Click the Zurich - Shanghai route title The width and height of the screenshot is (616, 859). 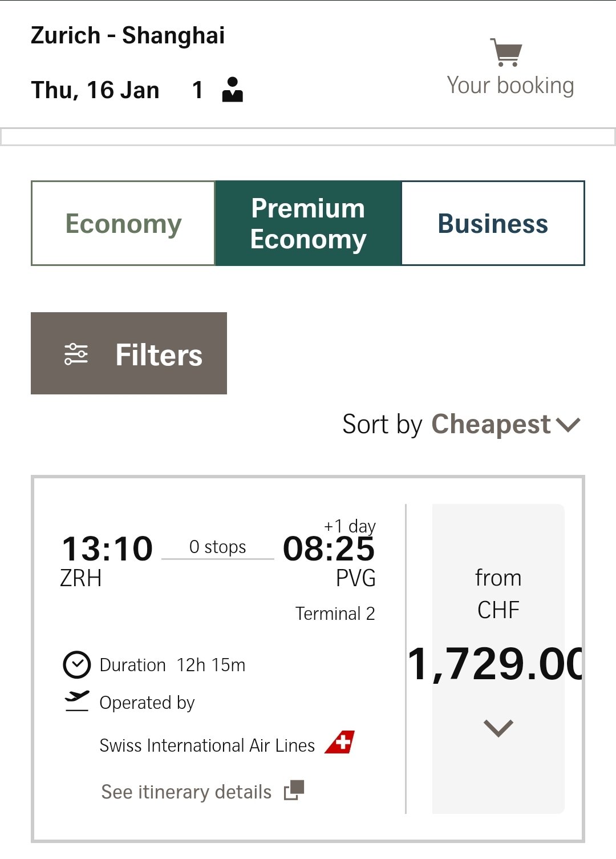(128, 35)
